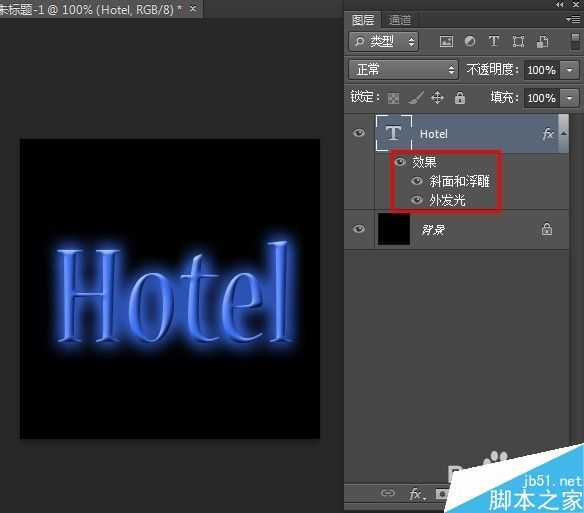Screen dimensions: 584x513
Task: Toggle 斜面和浮雕 effect visibility
Action: pyautogui.click(x=417, y=181)
